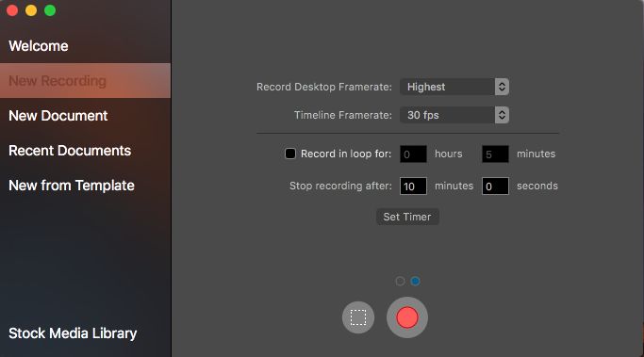Open the Timeline Framerate 30 fps dropdown
This screenshot has height=357, width=644.
[454, 115]
